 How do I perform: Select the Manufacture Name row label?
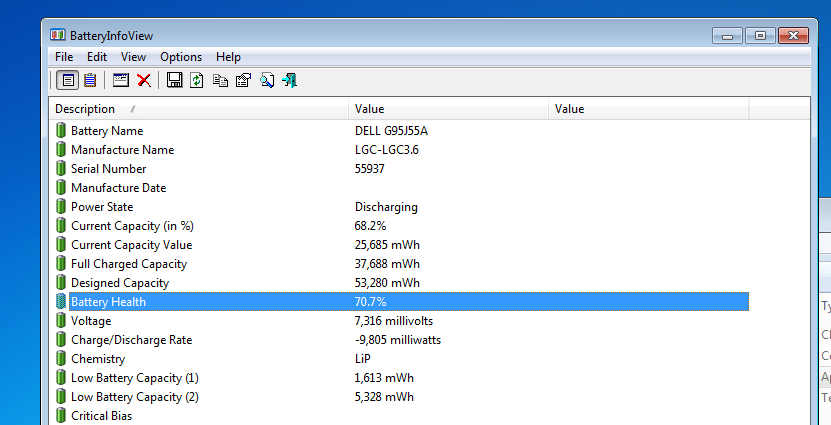pos(122,150)
